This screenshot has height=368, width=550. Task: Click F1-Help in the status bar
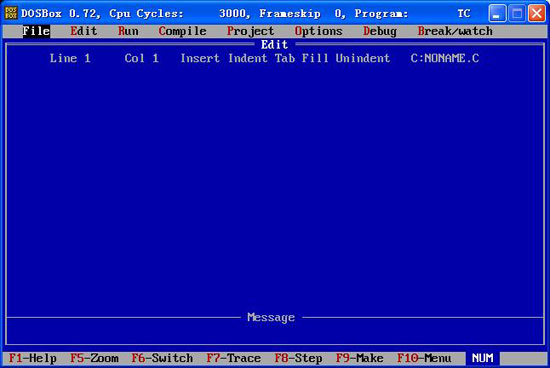[x=33, y=358]
